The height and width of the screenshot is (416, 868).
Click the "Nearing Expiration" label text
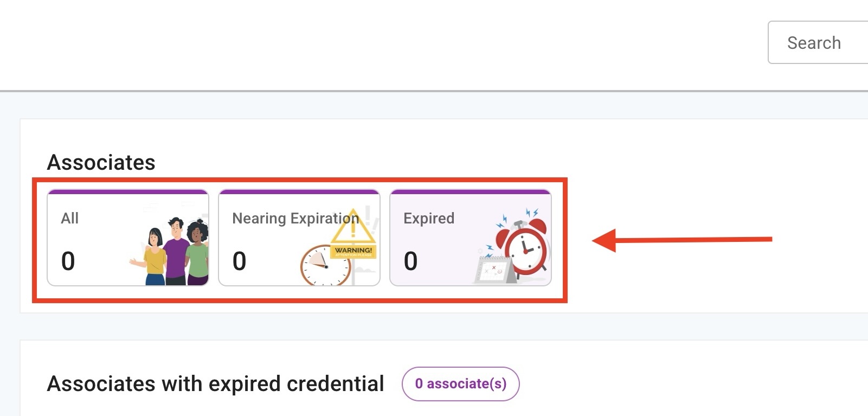[295, 218]
